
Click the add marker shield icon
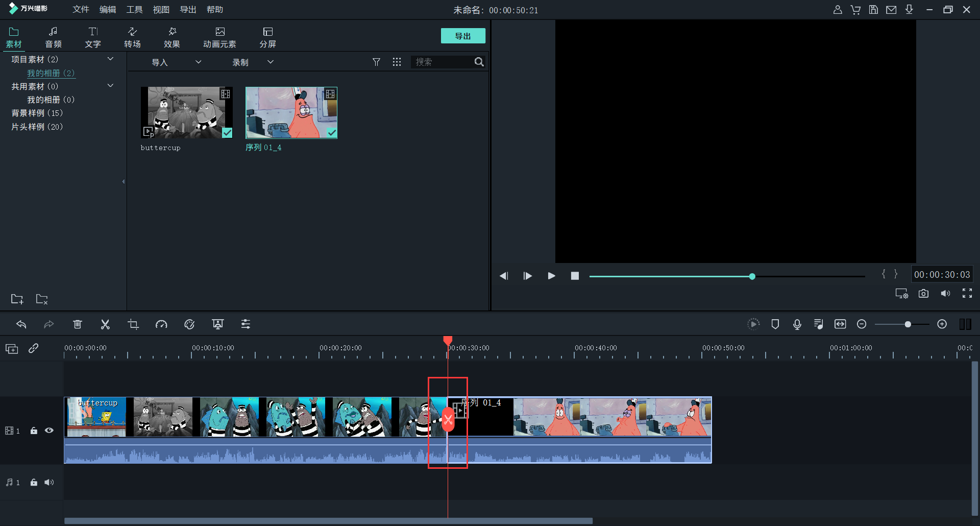pos(775,324)
